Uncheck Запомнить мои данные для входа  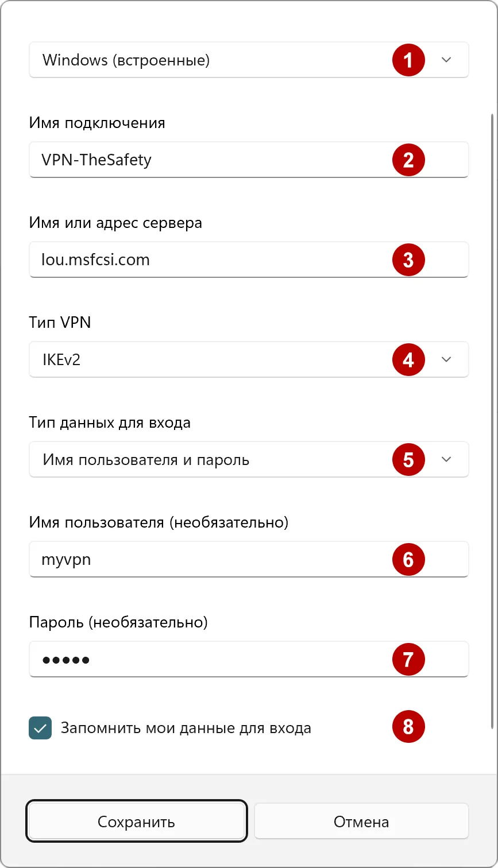[x=40, y=727]
